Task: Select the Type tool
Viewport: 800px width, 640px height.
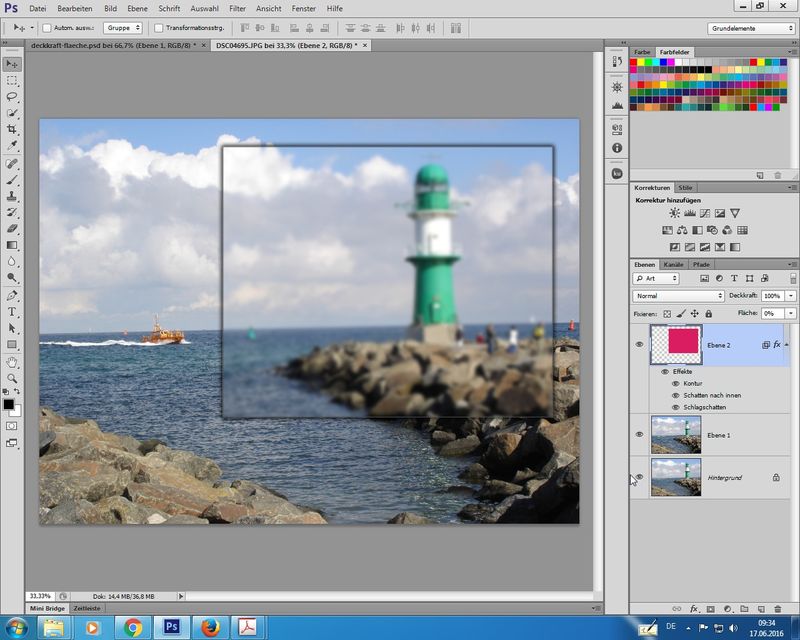Action: tap(12, 312)
